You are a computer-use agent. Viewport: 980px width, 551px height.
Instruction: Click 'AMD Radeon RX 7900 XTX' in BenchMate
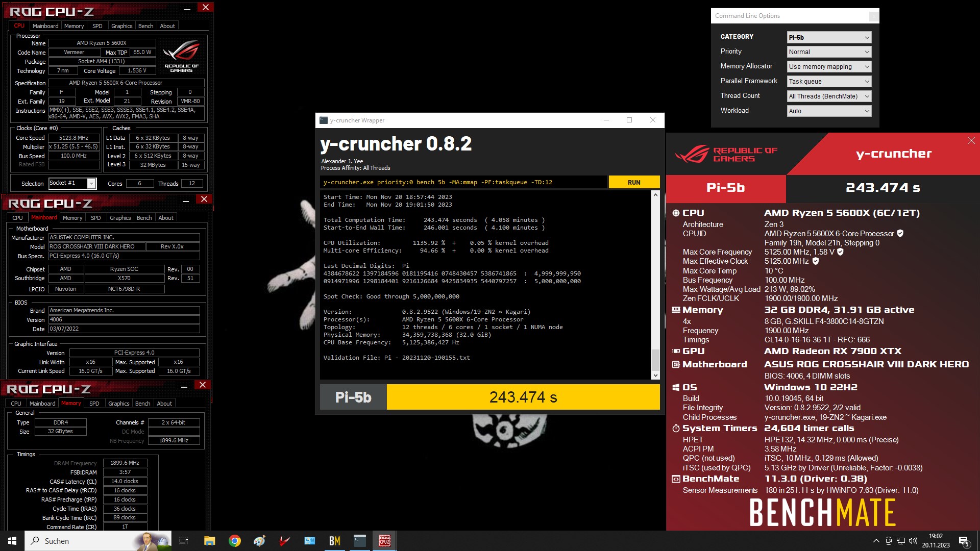pyautogui.click(x=832, y=351)
